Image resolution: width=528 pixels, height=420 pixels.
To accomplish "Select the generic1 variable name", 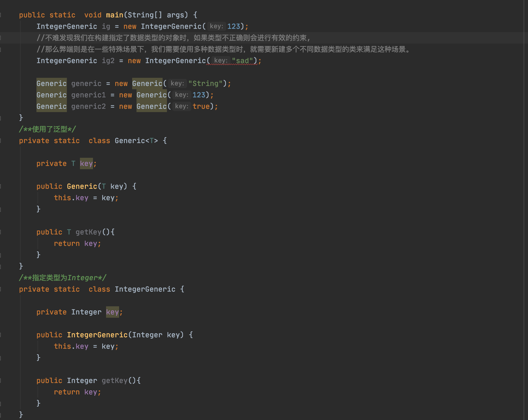I will point(89,95).
